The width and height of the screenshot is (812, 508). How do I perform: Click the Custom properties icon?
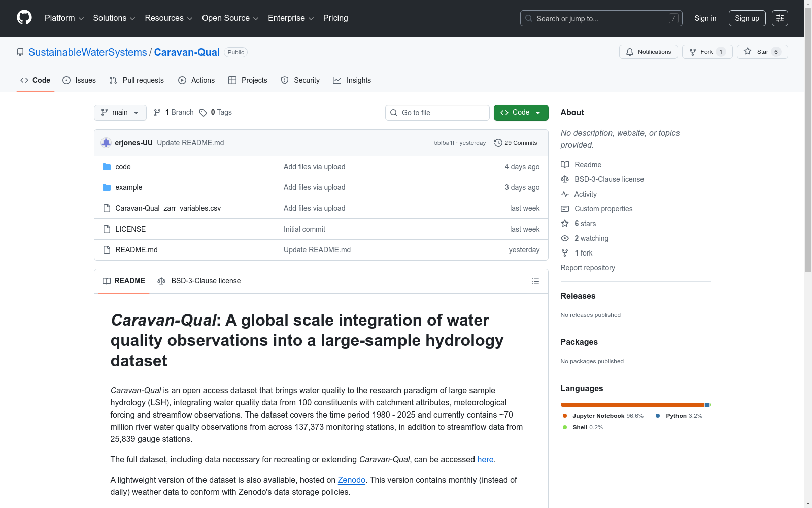pyautogui.click(x=565, y=209)
